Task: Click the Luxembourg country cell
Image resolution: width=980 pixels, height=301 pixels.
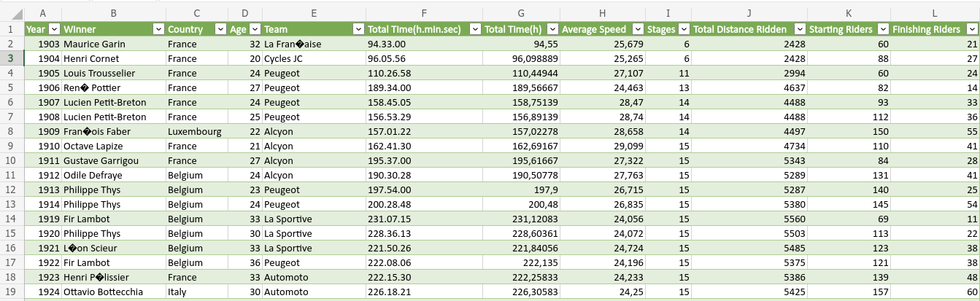Action: click(x=194, y=131)
